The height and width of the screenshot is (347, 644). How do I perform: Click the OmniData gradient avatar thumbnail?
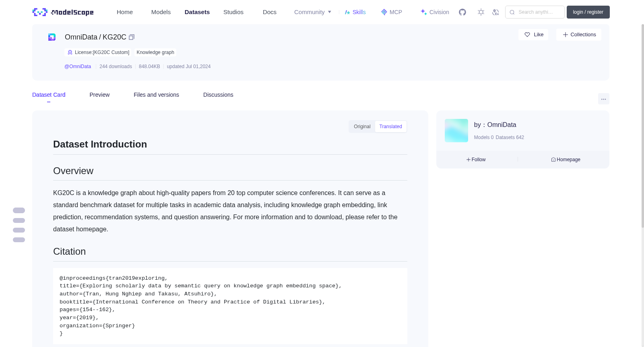[x=456, y=131]
